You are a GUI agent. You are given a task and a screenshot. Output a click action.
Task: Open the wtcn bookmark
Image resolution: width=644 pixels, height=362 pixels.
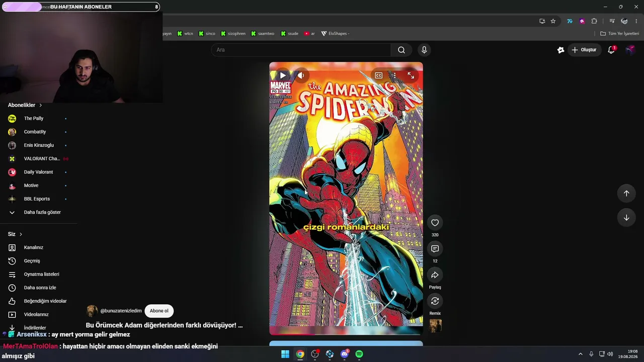(x=185, y=34)
